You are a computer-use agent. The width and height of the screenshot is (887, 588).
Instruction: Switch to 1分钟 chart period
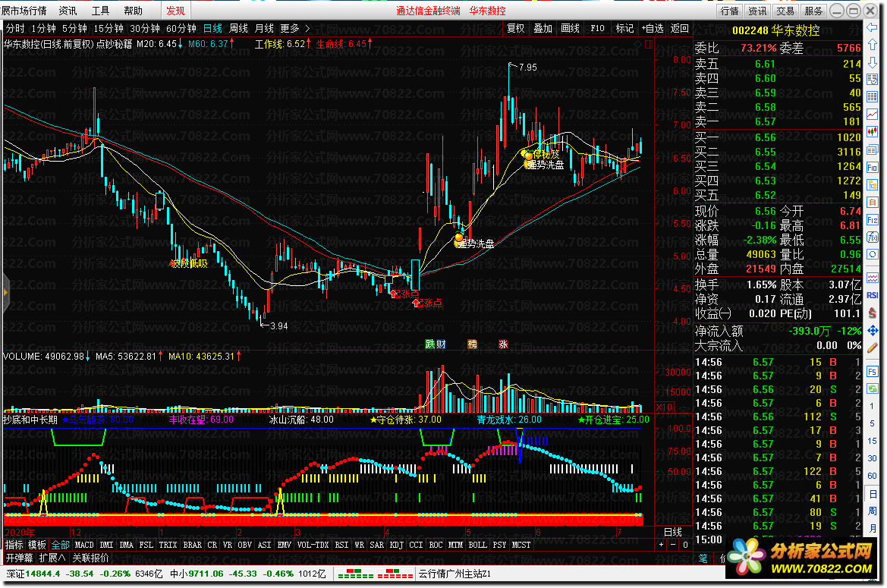pos(43,28)
